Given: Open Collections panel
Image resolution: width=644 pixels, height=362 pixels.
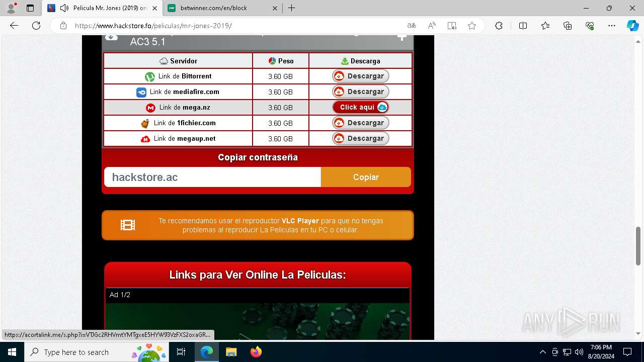Looking at the screenshot, I should (x=568, y=26).
